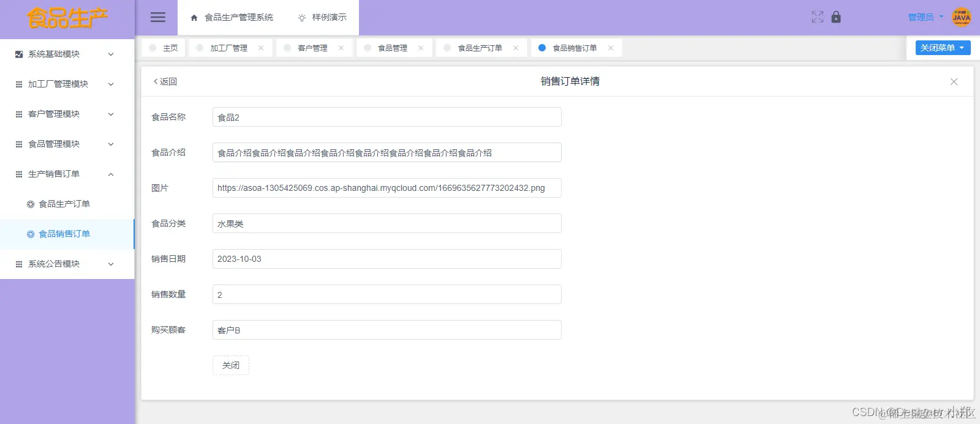Open the 管理员 user dropdown
980x424 pixels.
[x=925, y=17]
